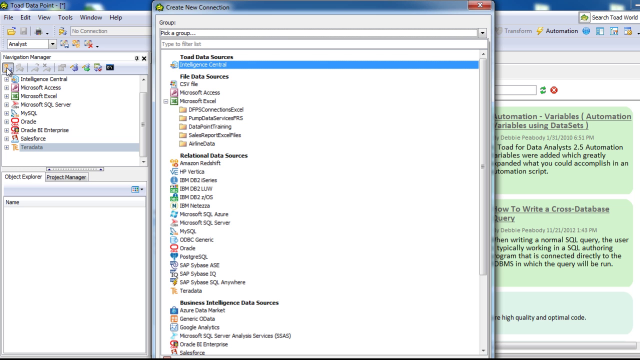The image size is (640, 360).
Task: Click the Search Toad World field
Action: pos(614,18)
